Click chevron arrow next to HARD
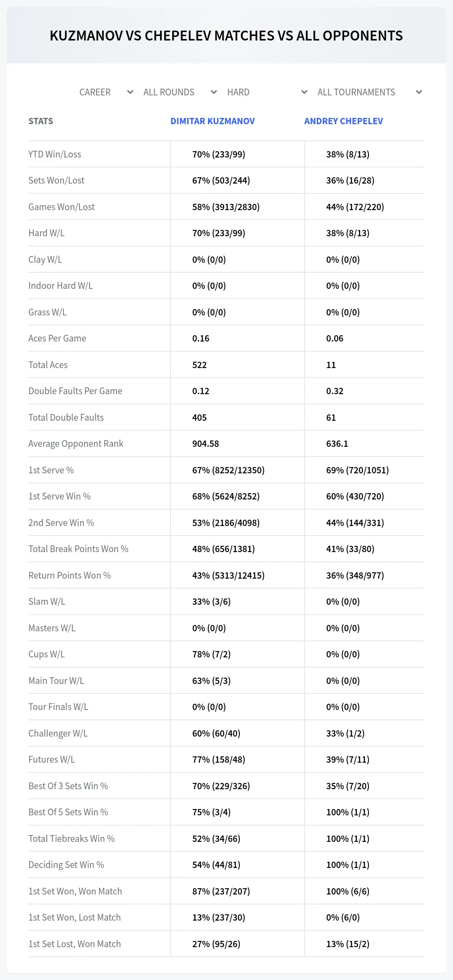This screenshot has height=980, width=453. pyautogui.click(x=304, y=92)
